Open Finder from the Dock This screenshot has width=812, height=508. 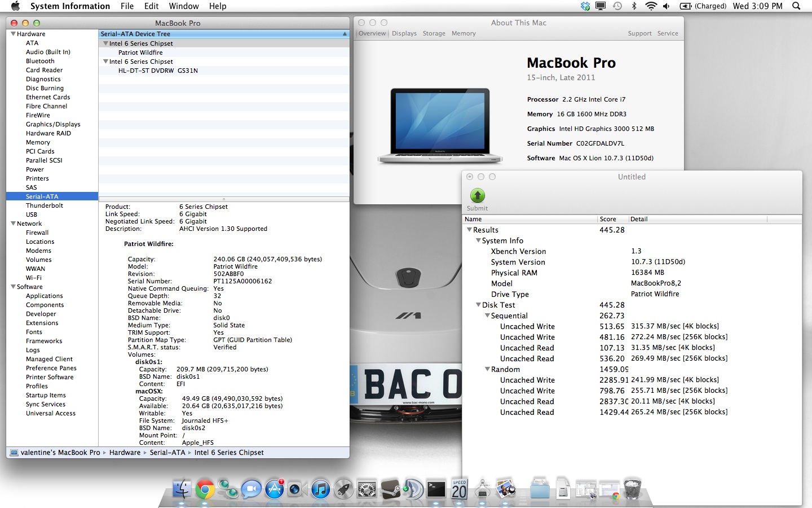[x=182, y=489]
